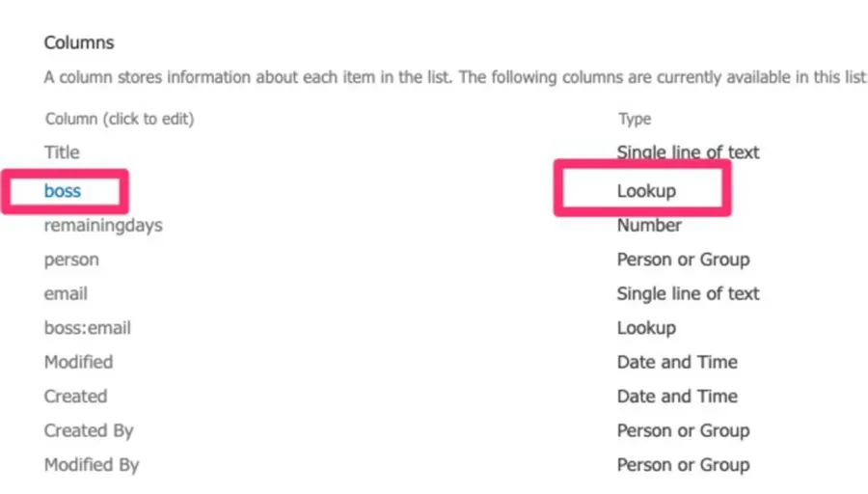Click the Columns section heading
Viewport: 868px width, 494px height.
pos(79,43)
